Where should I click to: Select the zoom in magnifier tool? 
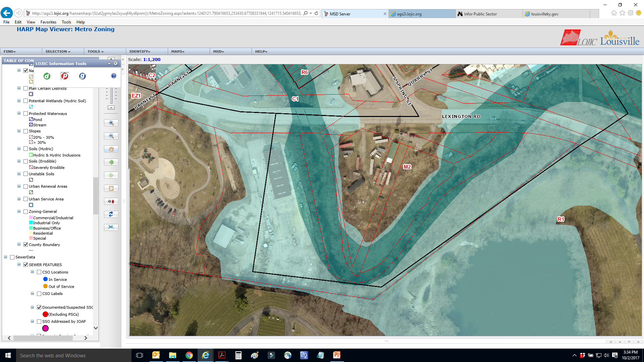click(111, 123)
